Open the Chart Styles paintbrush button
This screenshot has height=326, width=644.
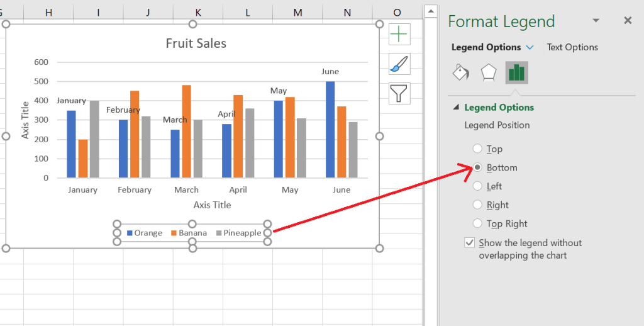pos(399,64)
